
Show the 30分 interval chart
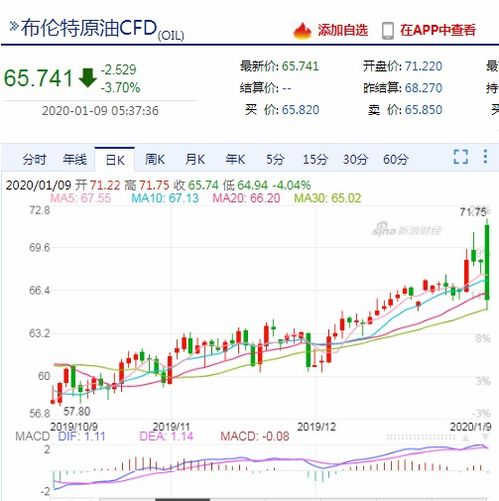click(355, 159)
